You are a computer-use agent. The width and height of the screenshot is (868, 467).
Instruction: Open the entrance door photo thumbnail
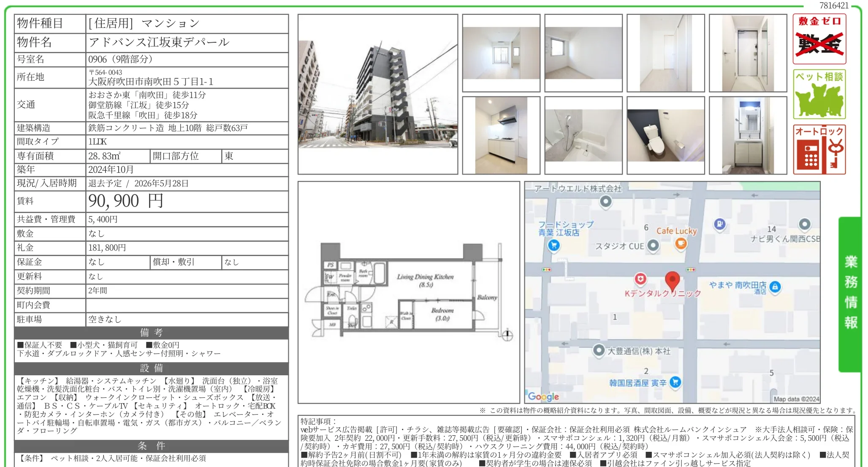[748, 53]
